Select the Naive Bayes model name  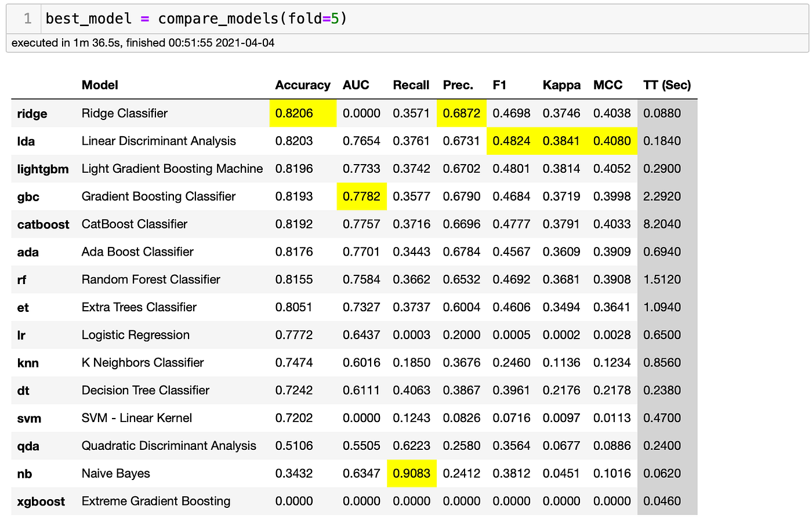[x=115, y=474]
